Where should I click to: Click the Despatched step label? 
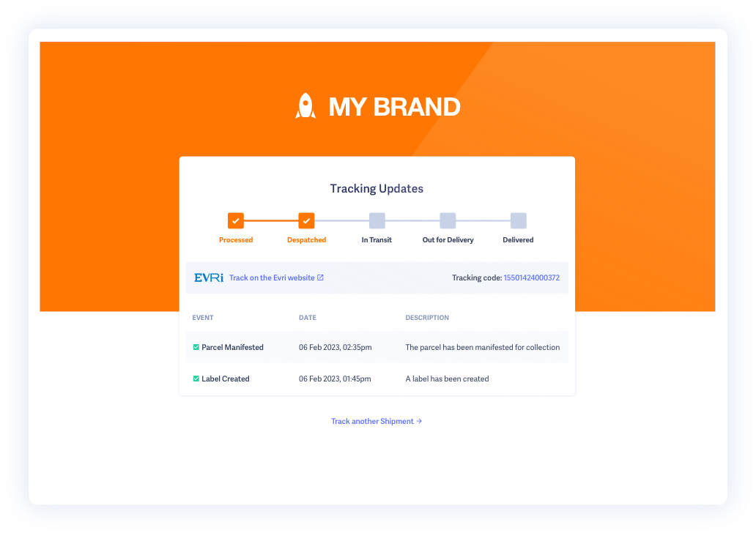pos(307,240)
